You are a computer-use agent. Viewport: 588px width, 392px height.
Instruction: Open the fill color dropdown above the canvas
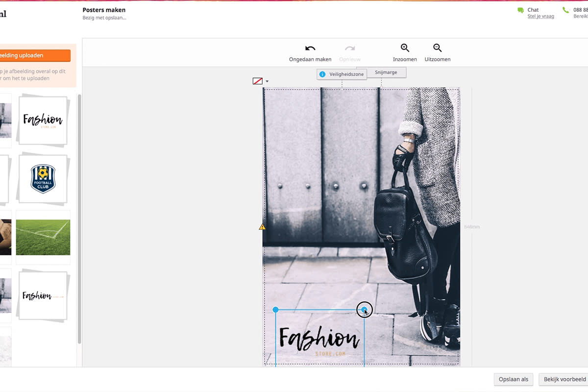(x=267, y=81)
